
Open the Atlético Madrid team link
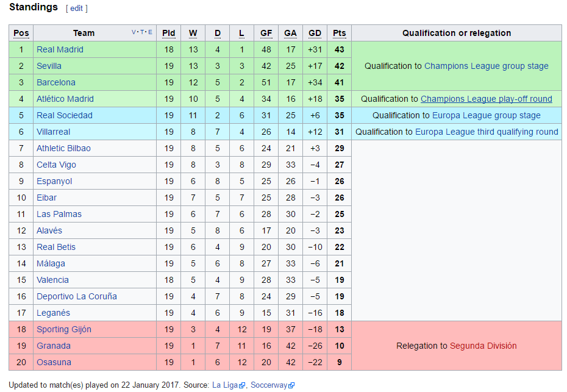65,99
